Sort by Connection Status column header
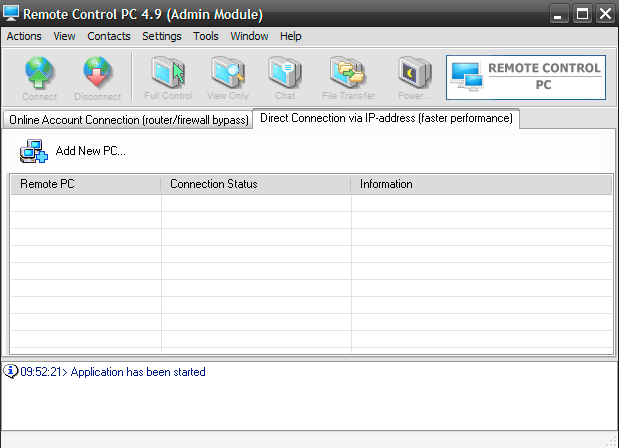This screenshot has width=619, height=448. point(256,184)
